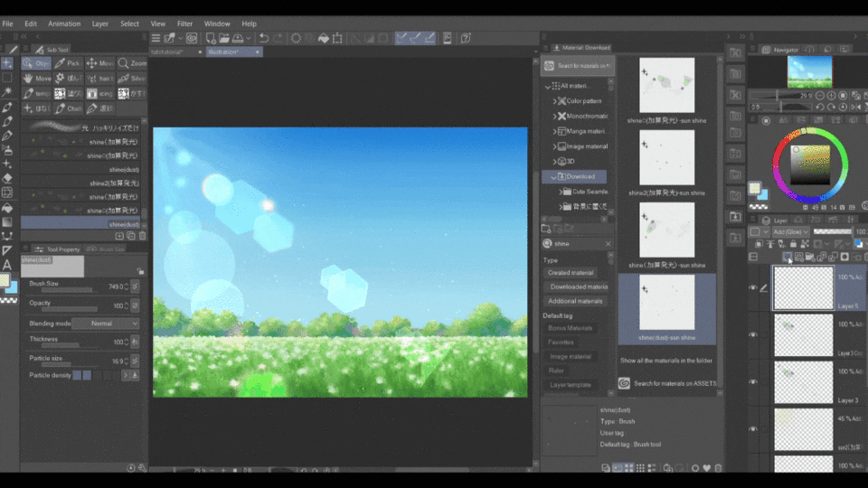The width and height of the screenshot is (868, 488).
Task: Hide Layer 3 with eye icon
Action: [753, 381]
